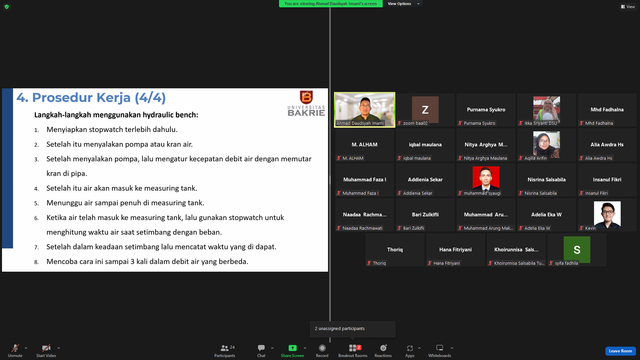Image resolution: width=640 pixels, height=360 pixels.
Task: Select Ahmad Daudsyah Imami's video tile
Action: (x=364, y=109)
